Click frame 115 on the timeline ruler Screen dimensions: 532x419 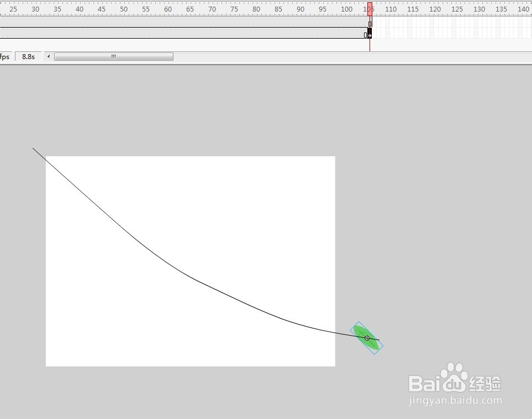[x=413, y=9]
